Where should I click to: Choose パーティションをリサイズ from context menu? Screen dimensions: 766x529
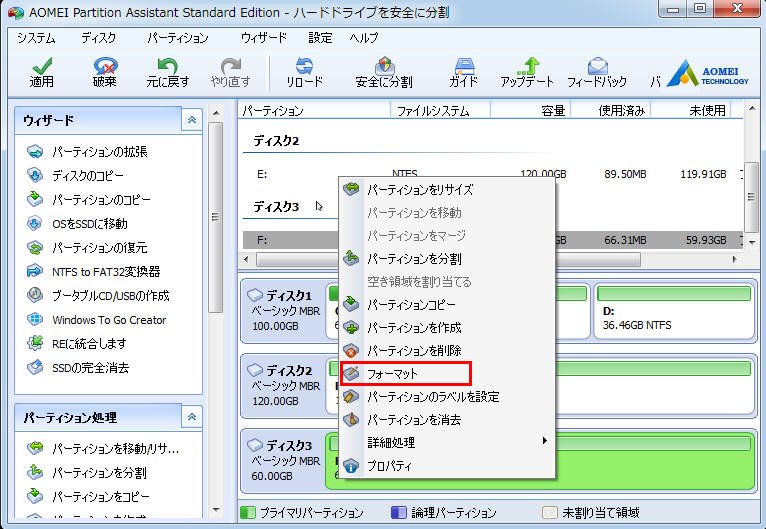pyautogui.click(x=447, y=190)
